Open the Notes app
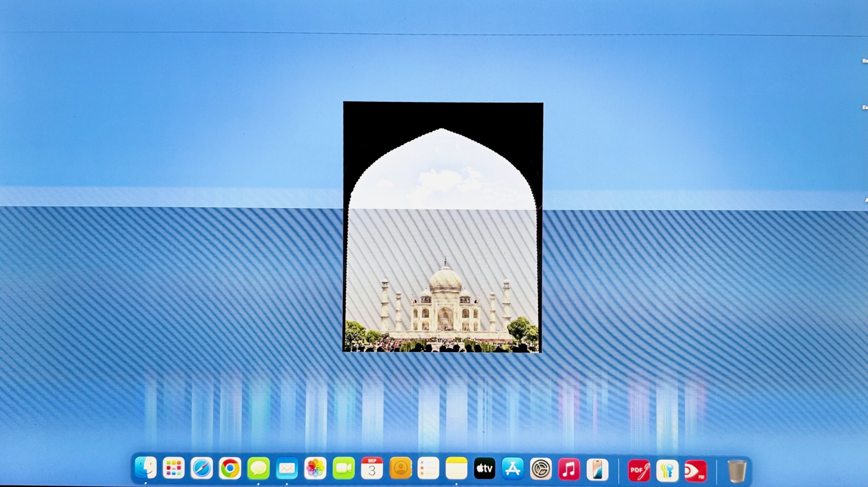868x487 pixels. click(x=457, y=468)
